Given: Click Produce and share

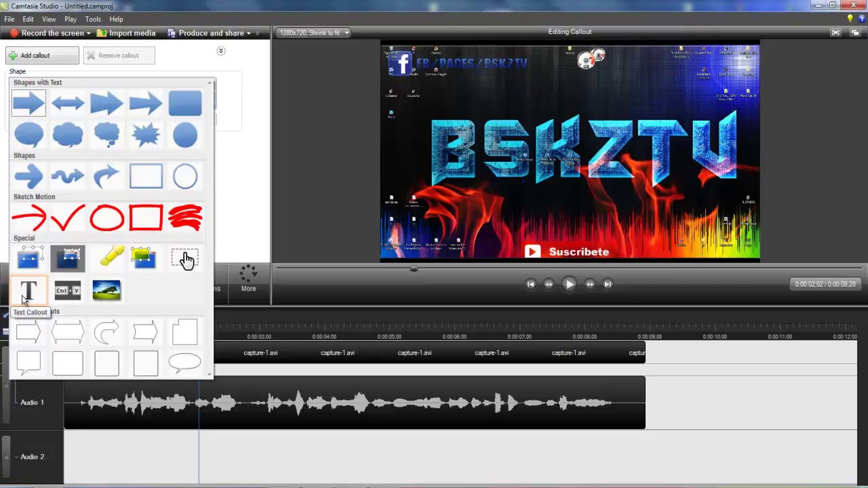Looking at the screenshot, I should tap(205, 33).
